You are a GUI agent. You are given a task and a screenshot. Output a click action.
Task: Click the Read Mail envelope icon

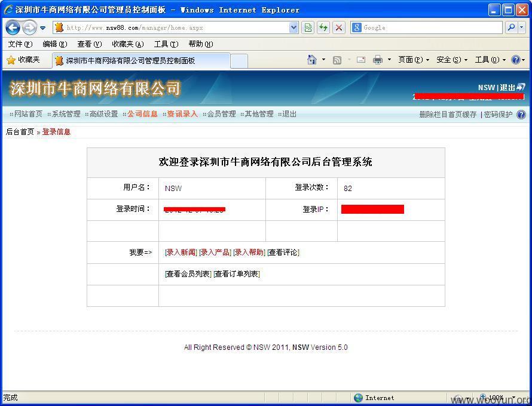click(361, 60)
